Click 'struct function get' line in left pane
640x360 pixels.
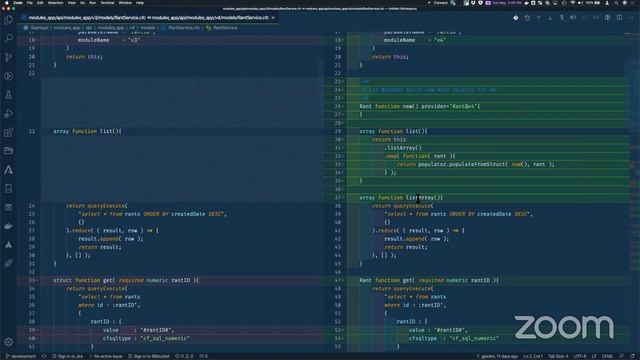point(126,280)
